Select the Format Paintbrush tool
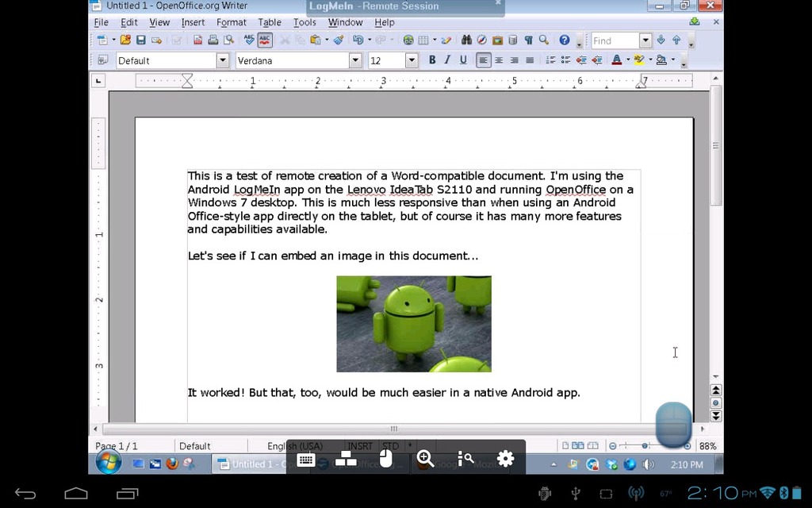The width and height of the screenshot is (812, 508). (x=339, y=40)
